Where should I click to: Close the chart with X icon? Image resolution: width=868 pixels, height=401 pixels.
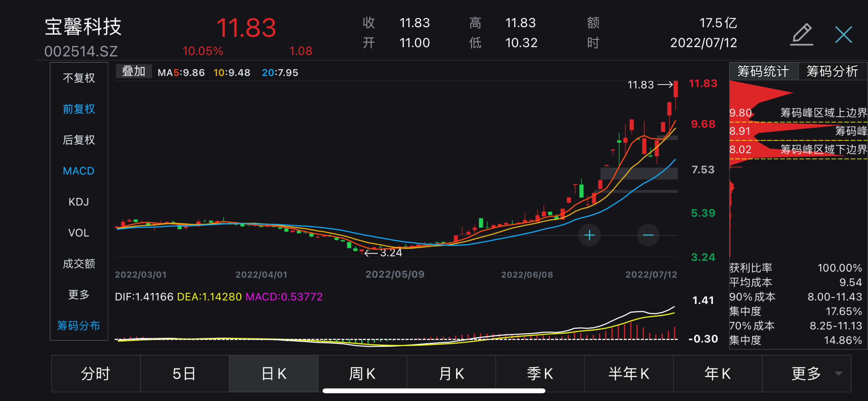(x=843, y=34)
